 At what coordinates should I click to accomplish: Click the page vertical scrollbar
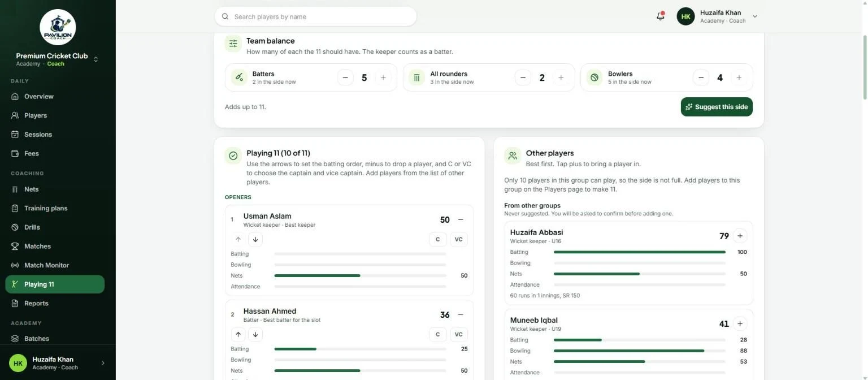click(x=865, y=67)
